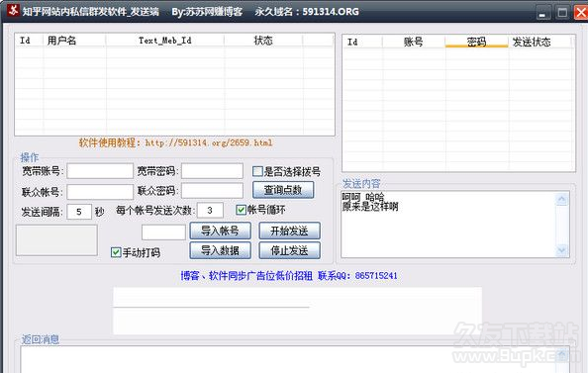588x373 pixels.
Task: Sort by Text_Meb_Id column header
Action: click(165, 41)
